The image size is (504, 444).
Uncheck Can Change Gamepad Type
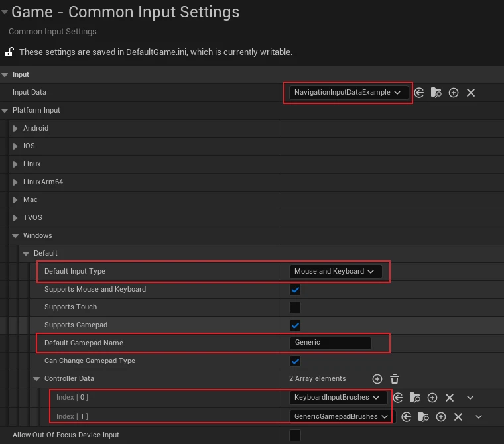(295, 361)
